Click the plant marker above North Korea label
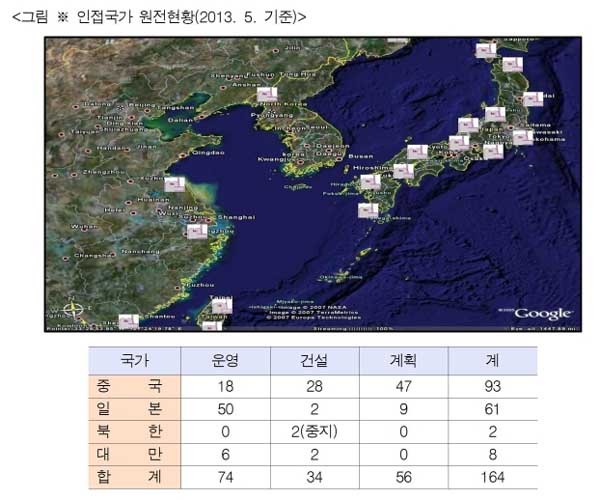 pyautogui.click(x=267, y=94)
